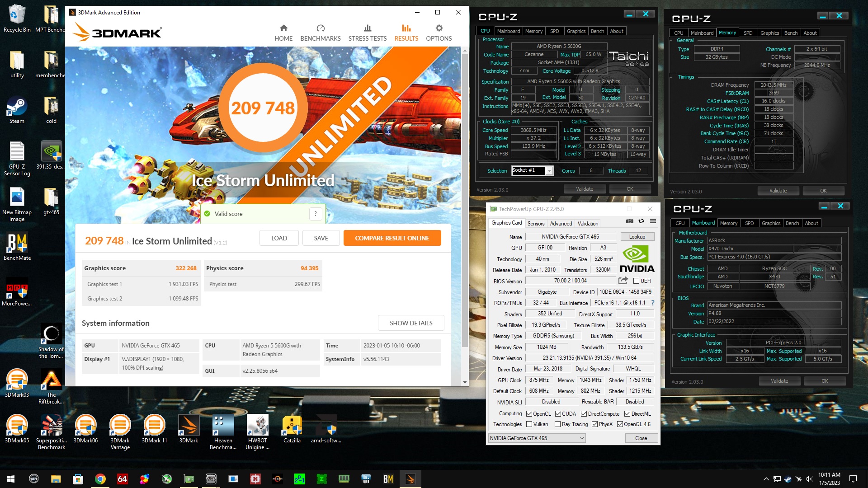868x488 pixels.
Task: Select the SPD tab in the top-left CPU-Z window
Action: (x=554, y=31)
